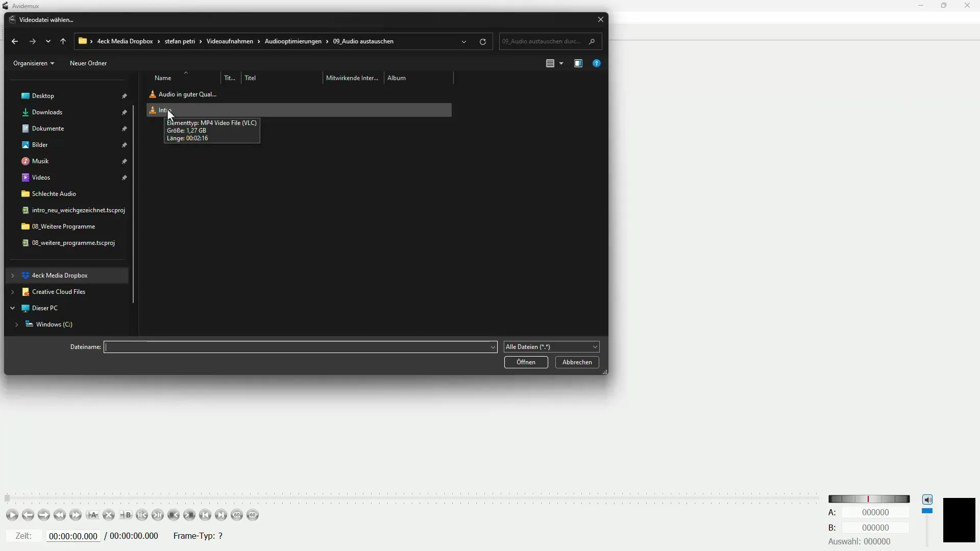Image resolution: width=980 pixels, height=551 pixels.
Task: Open the Alle Dateien dropdown filter
Action: click(551, 346)
